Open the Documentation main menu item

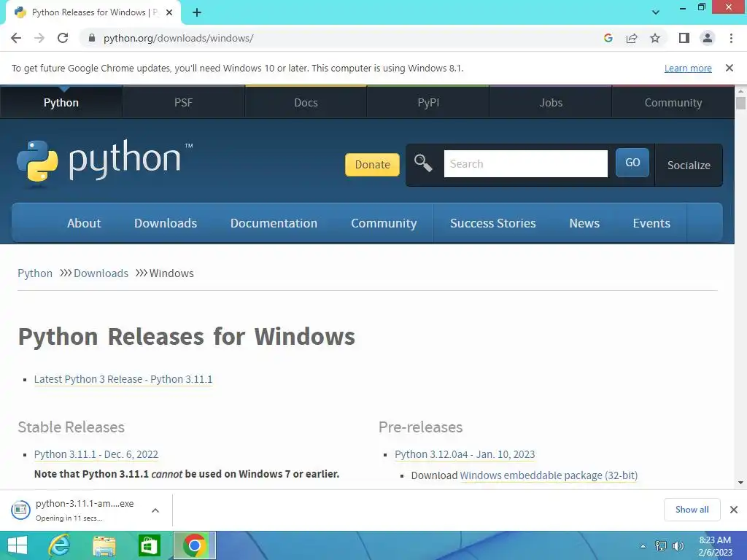click(x=274, y=223)
